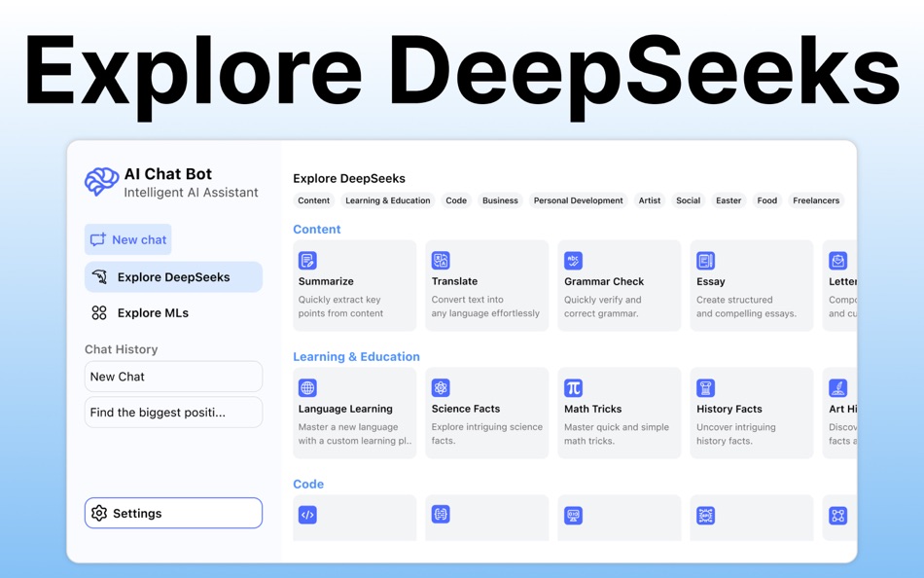Screen dimensions: 924x578
Task: Click the Code section heading
Action: (308, 485)
